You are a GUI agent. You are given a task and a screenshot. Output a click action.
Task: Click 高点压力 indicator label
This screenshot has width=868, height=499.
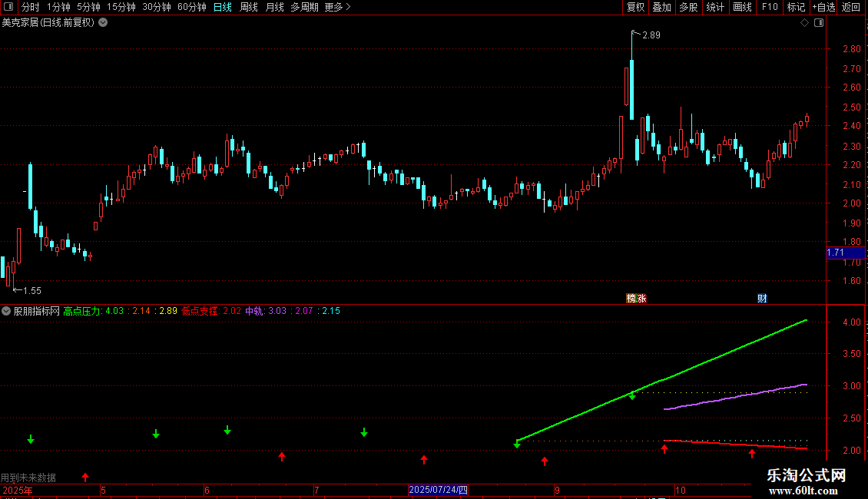[x=81, y=311]
